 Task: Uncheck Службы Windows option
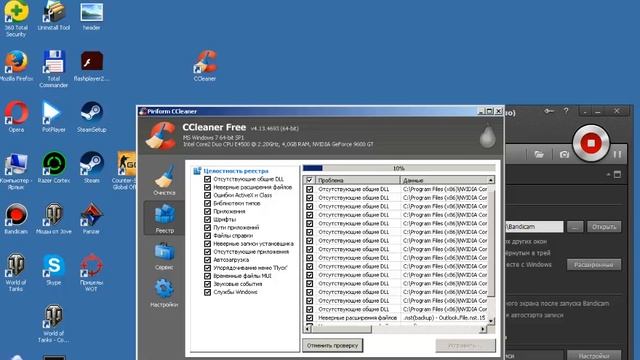tap(207, 292)
